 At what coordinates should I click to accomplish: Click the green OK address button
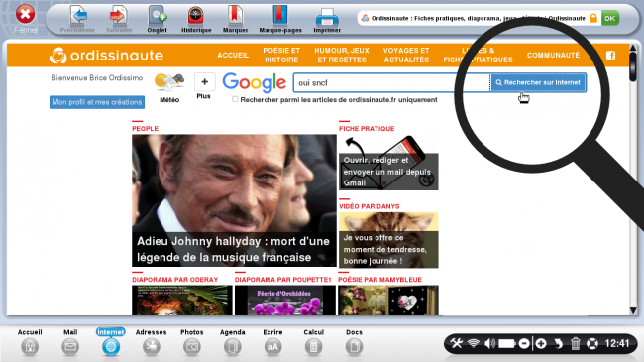pos(610,18)
